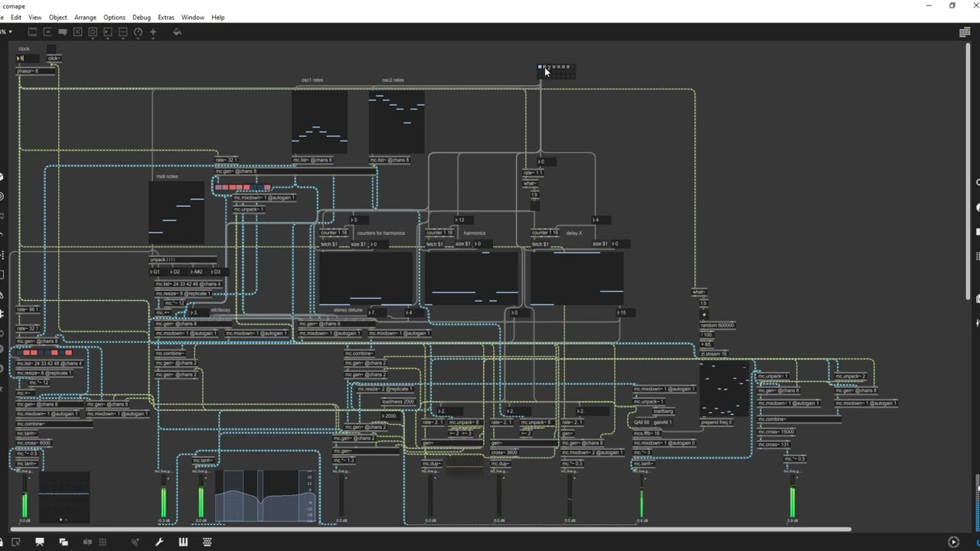Open the Arrange menu
Screen dimensions: 980x551
tap(85, 17)
